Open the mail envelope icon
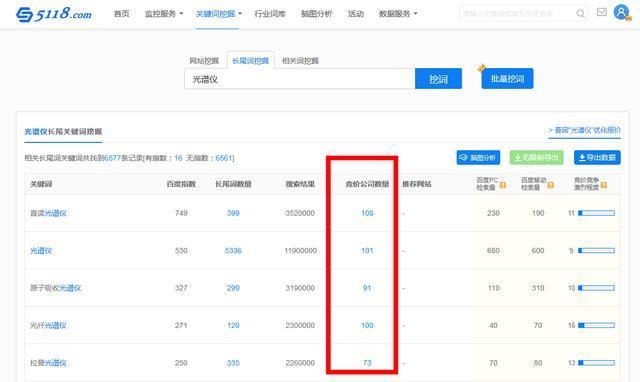Viewport: 640px width, 382px height. pyautogui.click(x=602, y=12)
